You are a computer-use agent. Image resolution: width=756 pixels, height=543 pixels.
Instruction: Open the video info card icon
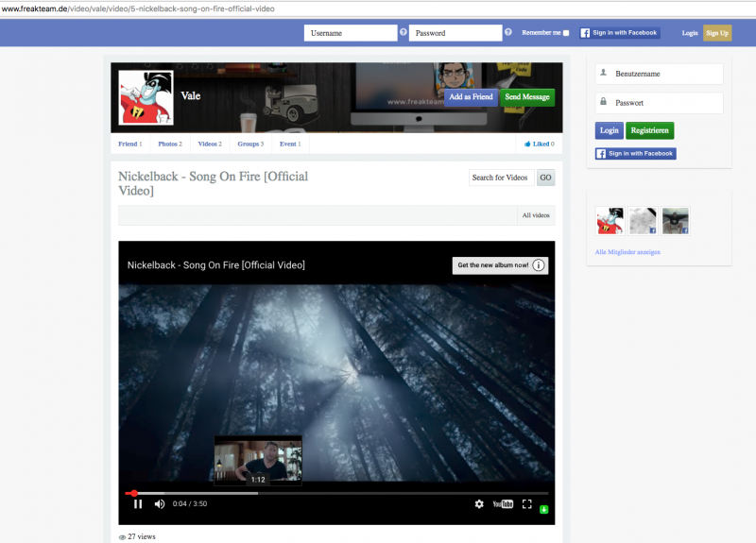[539, 265]
